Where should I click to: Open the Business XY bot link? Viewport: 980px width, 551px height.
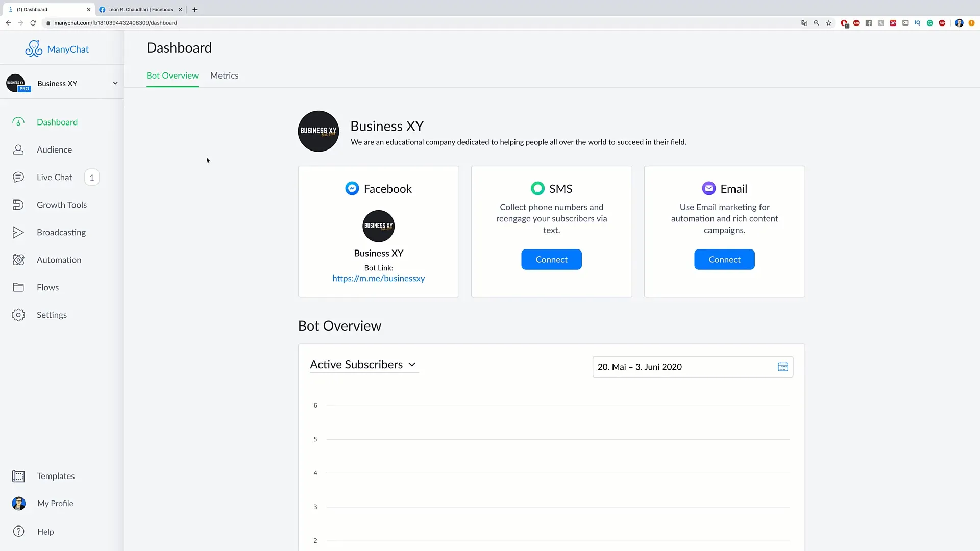click(x=379, y=278)
